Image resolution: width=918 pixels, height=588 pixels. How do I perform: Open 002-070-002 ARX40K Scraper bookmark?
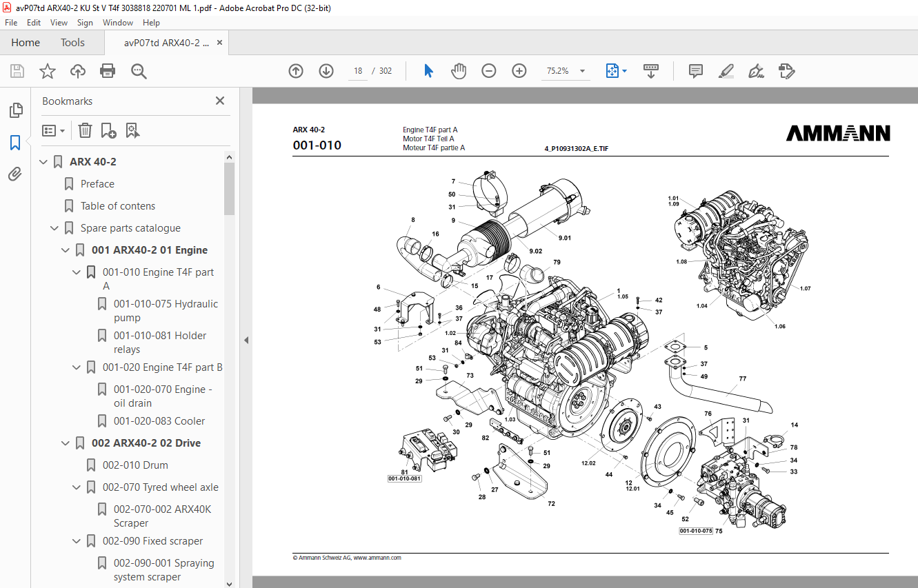tap(163, 516)
